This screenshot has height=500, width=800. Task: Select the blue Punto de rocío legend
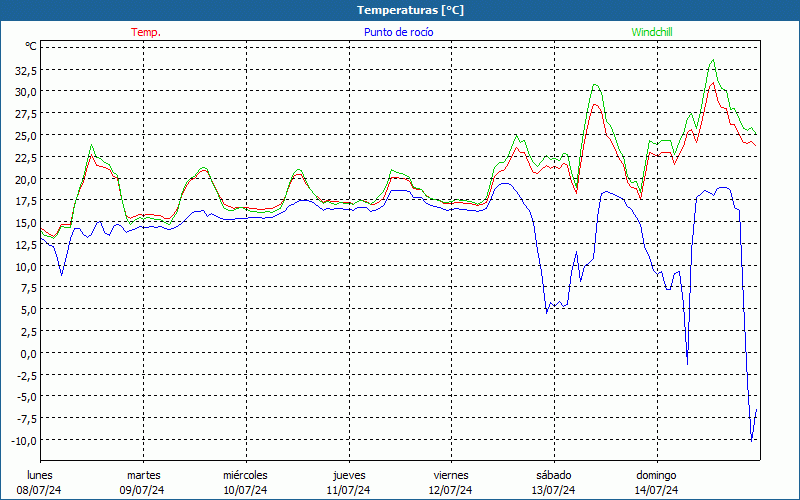(398, 32)
